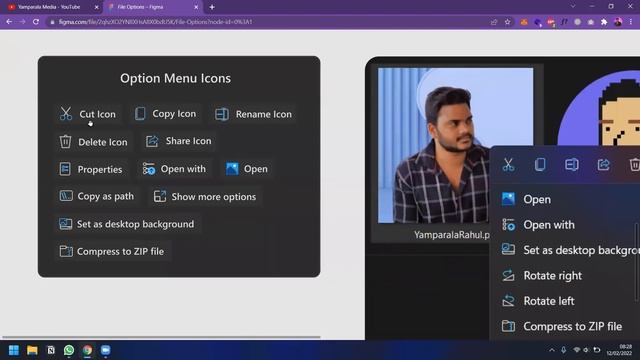This screenshot has height=360, width=640.
Task: Open the Chrome extensions puzzle icon
Action: pos(604,22)
